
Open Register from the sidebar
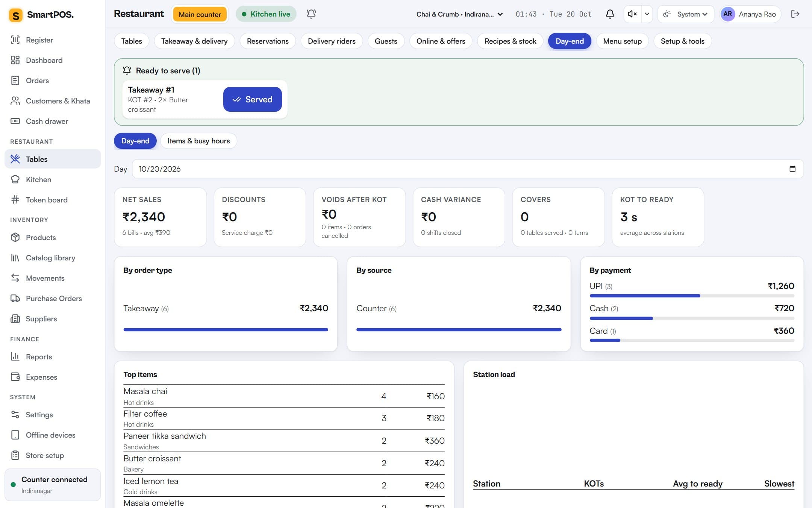[x=53, y=40]
